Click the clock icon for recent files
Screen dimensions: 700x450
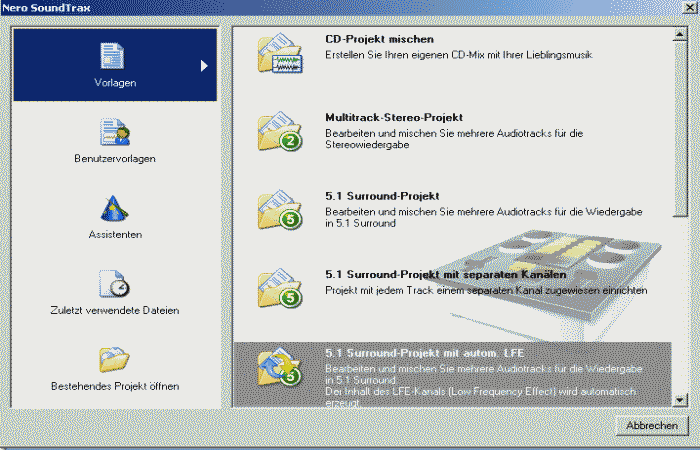[114, 284]
